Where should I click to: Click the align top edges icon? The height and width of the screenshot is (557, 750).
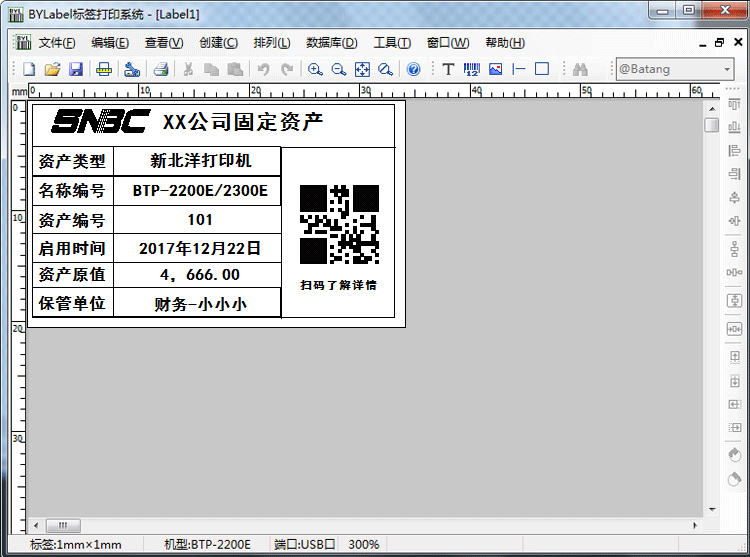[x=734, y=105]
